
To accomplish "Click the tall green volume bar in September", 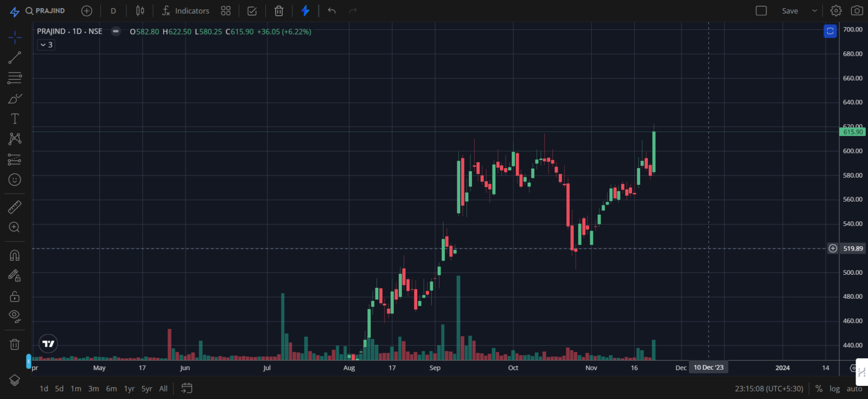I will tap(458, 318).
